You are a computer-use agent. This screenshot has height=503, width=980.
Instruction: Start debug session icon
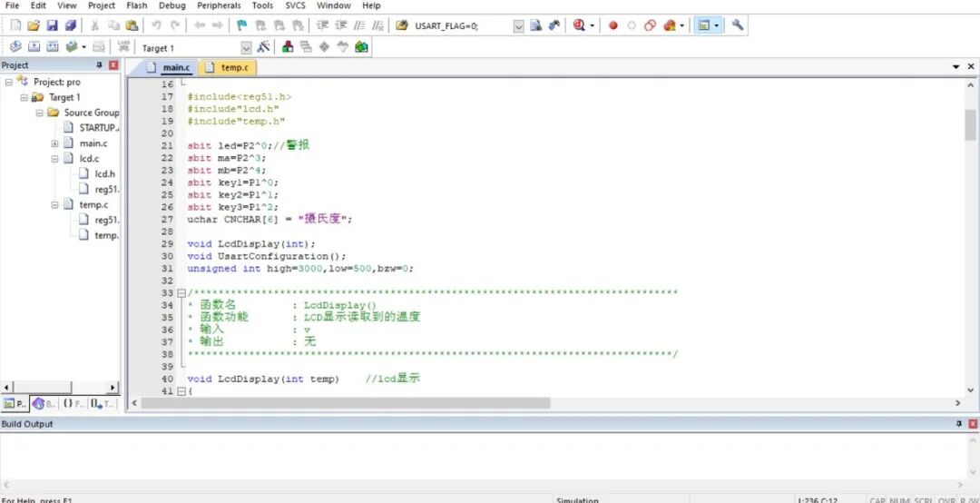point(579,25)
